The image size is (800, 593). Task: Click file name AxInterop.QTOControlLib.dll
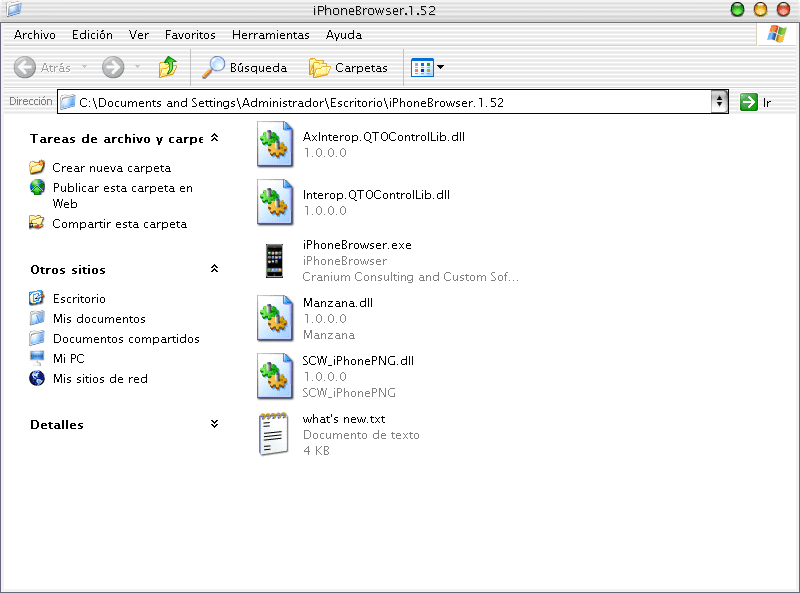click(384, 137)
